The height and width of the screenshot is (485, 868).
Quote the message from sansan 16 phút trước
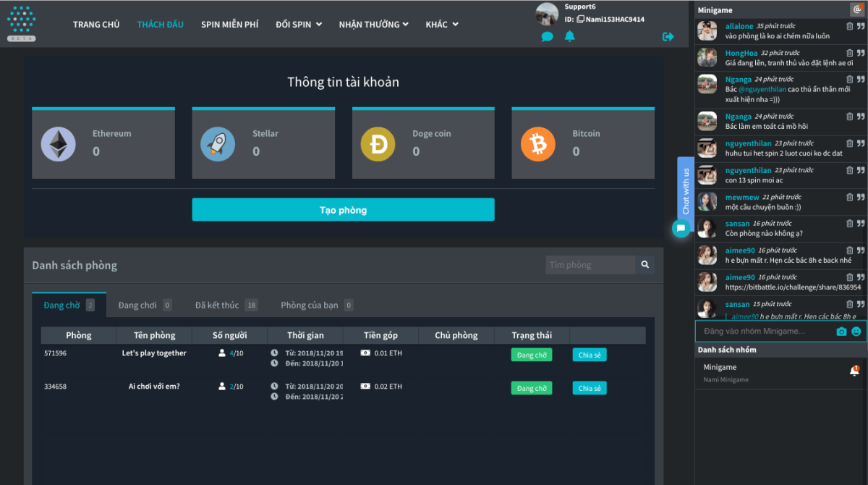click(x=861, y=224)
